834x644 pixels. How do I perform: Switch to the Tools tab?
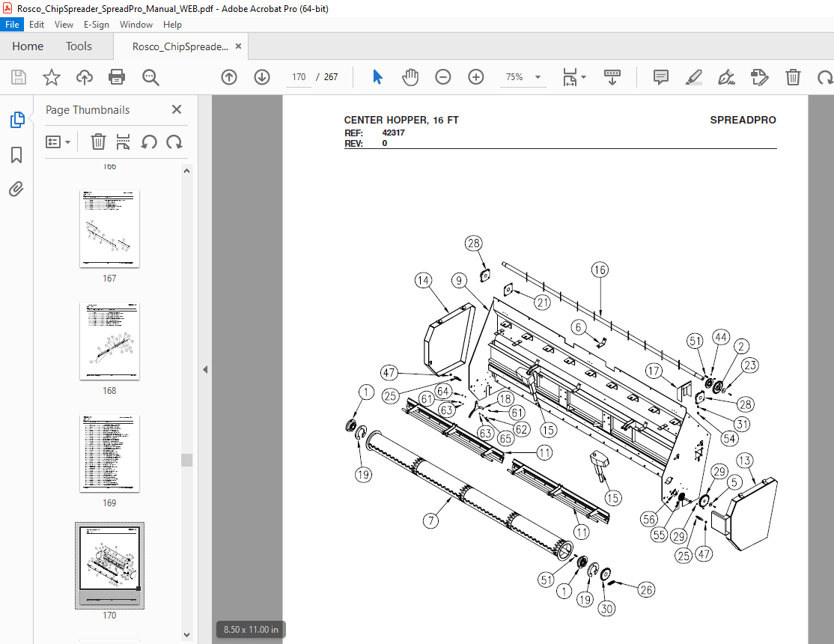click(79, 46)
